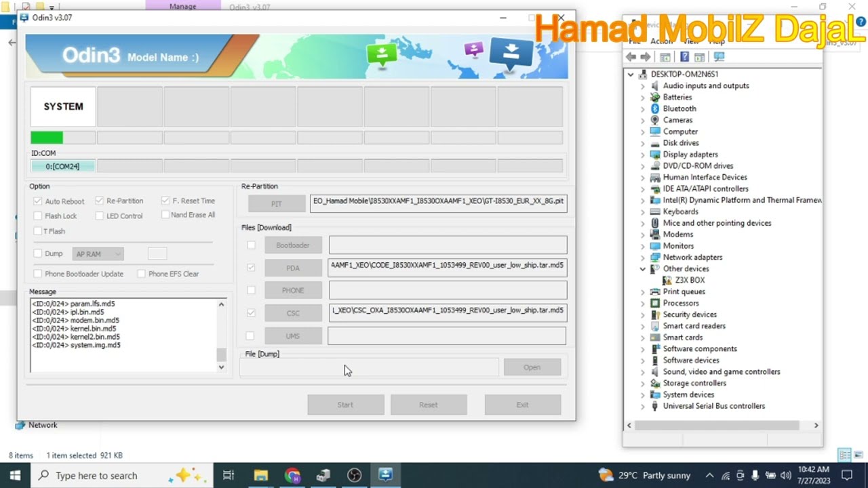Screen dimensions: 868x488
Task: Click the taskbar search box
Action: 122,475
